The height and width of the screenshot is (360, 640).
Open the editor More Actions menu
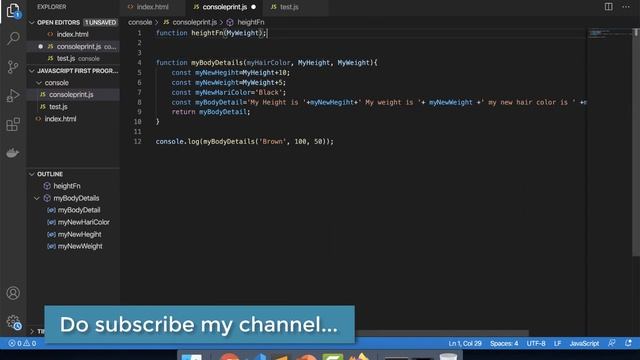(626, 7)
